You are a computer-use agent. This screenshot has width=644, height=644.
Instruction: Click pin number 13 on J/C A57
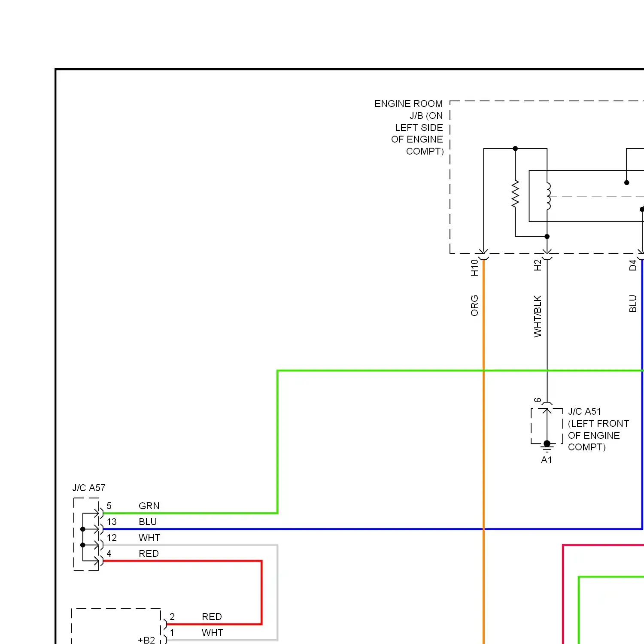click(x=112, y=522)
